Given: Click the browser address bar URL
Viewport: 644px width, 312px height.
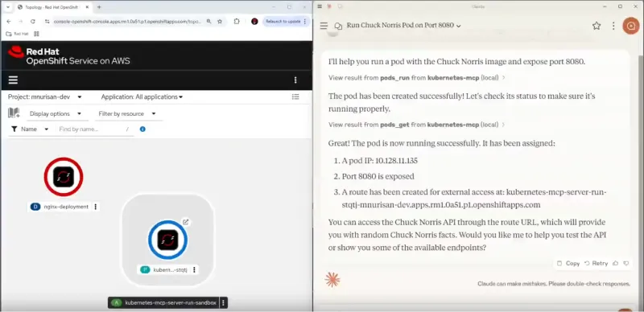Looking at the screenshot, I should coord(127,22).
